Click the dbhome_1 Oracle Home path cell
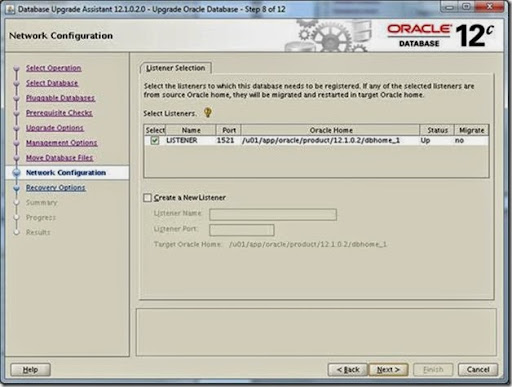The image size is (512, 387). click(x=330, y=140)
